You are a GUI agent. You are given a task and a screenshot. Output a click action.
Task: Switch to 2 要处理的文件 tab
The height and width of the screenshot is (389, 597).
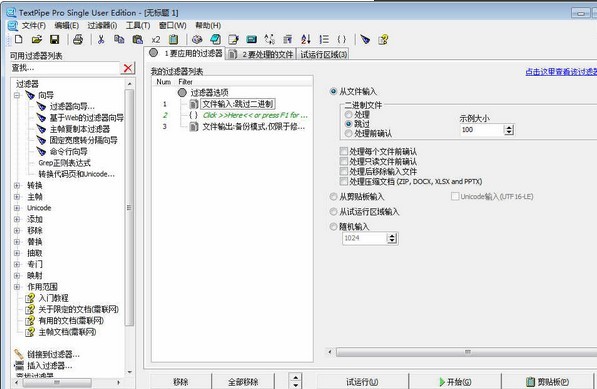pos(261,54)
